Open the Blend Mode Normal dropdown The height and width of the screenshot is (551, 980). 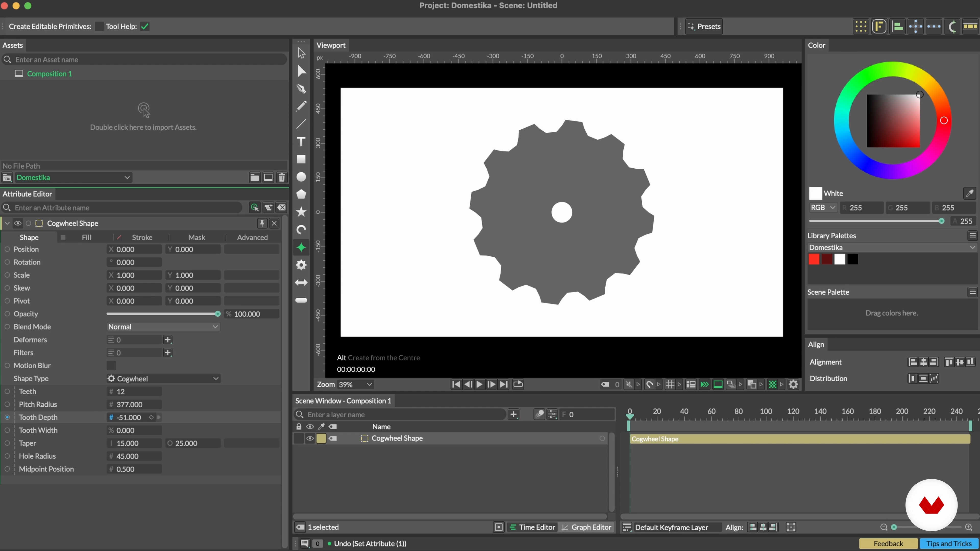tap(163, 327)
